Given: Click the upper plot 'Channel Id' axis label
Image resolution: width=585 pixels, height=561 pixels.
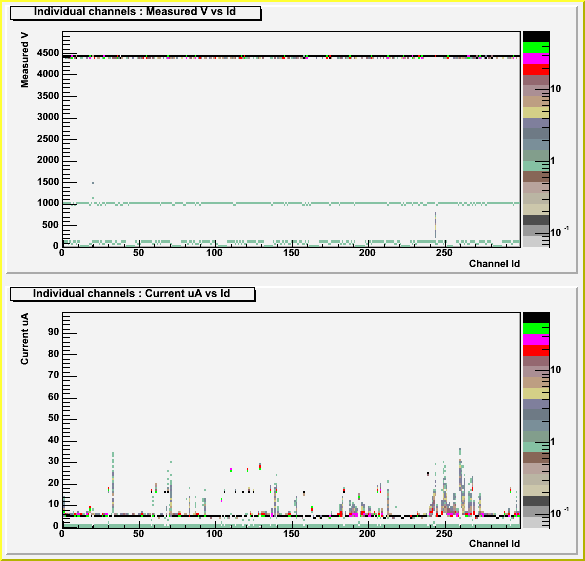Looking at the screenshot, I should tap(494, 264).
